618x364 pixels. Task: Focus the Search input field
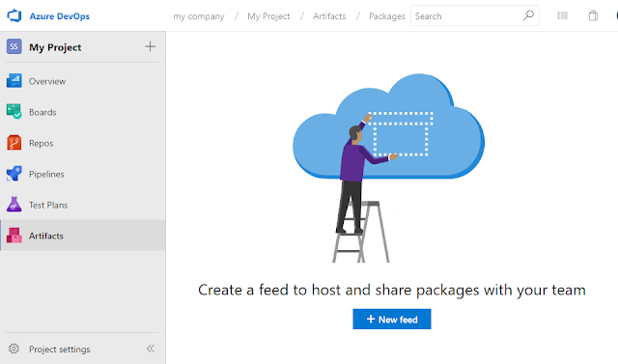pos(475,15)
